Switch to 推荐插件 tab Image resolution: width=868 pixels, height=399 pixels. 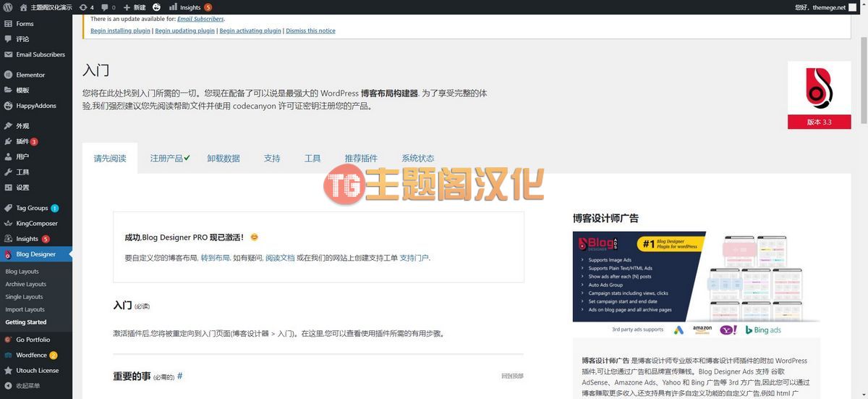tap(361, 158)
